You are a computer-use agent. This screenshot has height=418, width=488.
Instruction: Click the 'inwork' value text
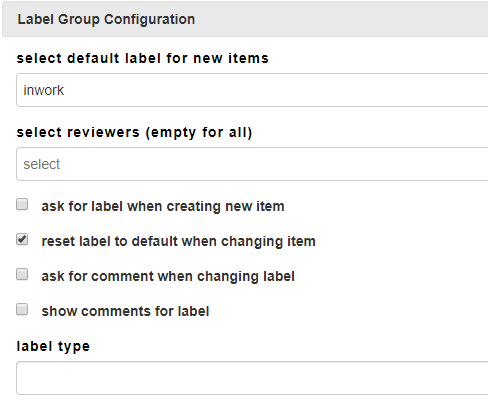click(x=43, y=90)
